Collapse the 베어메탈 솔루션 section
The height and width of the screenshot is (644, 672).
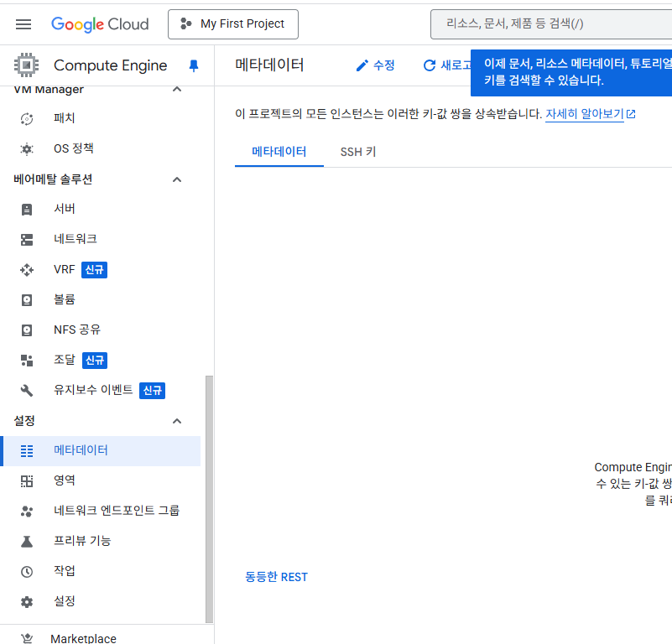click(177, 179)
